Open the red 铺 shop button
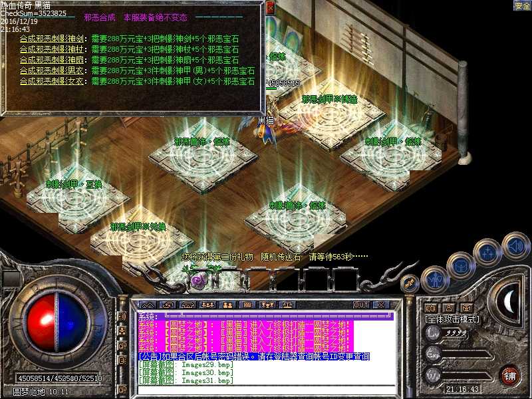 point(510,376)
